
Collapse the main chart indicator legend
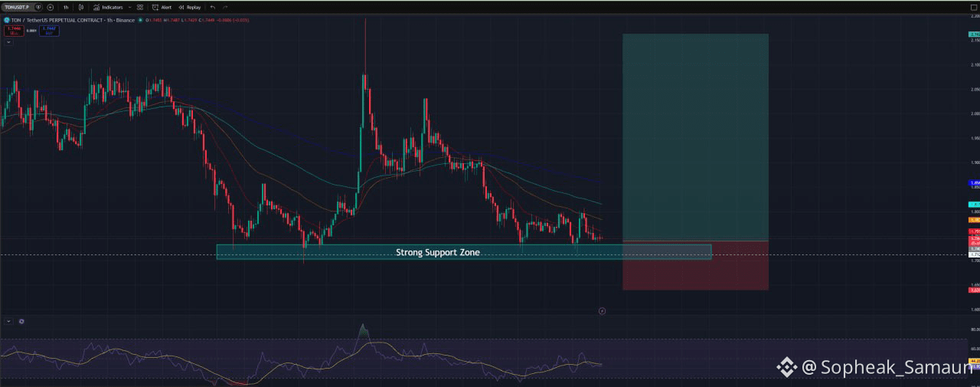point(8,42)
